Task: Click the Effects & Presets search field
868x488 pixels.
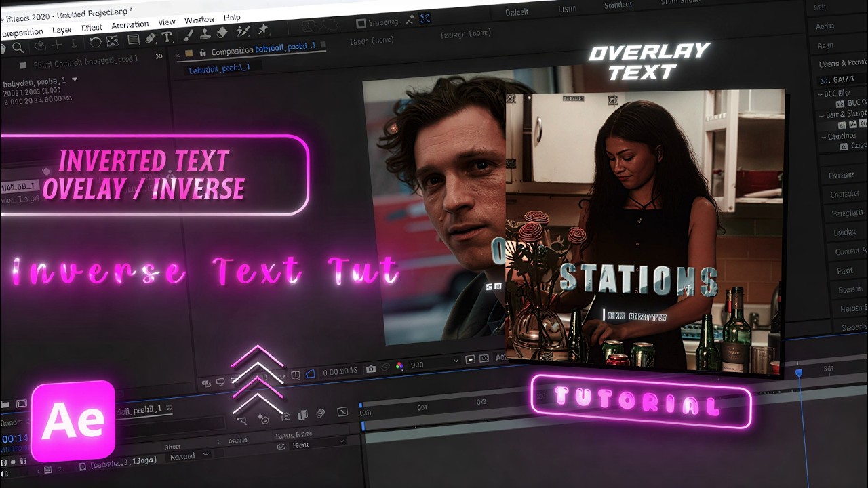Action: 841,79
